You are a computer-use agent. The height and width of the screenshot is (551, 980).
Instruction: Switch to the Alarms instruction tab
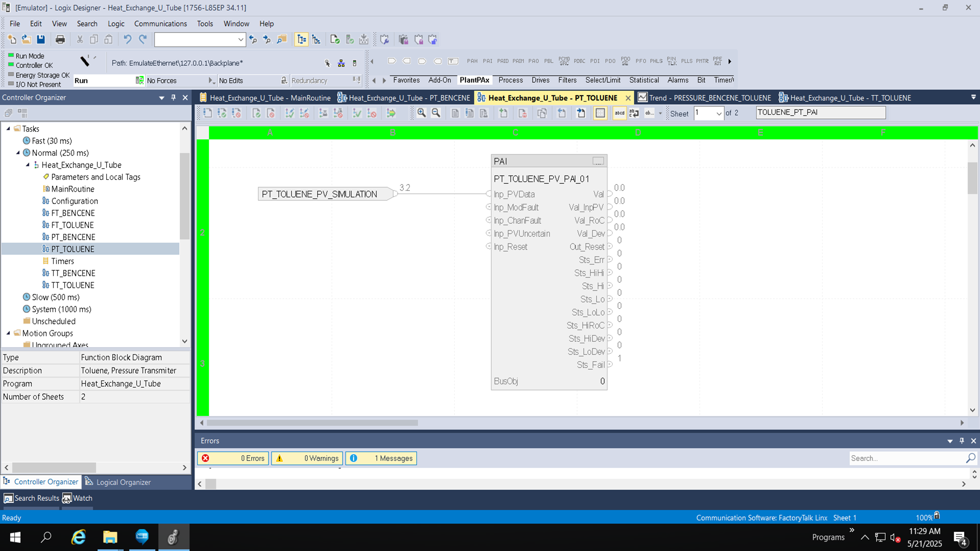[678, 80]
